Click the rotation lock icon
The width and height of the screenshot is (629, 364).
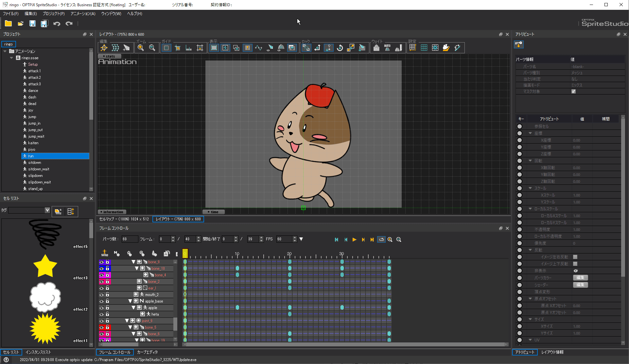(x=340, y=48)
